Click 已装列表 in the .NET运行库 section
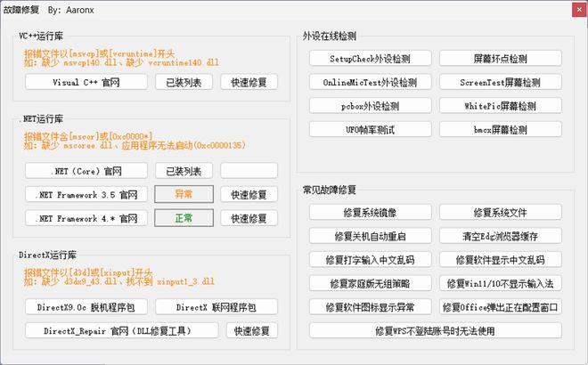 pos(184,171)
